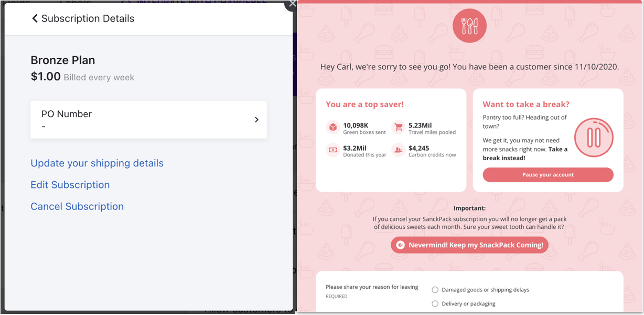The width and height of the screenshot is (644, 315).
Task: Click the Bronze Plan heading
Action: click(63, 60)
